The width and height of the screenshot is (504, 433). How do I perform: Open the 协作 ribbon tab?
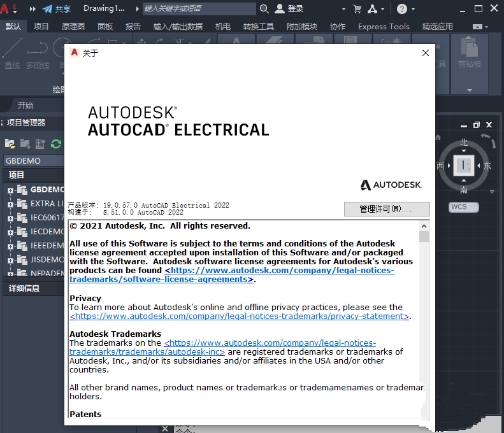pos(338,26)
